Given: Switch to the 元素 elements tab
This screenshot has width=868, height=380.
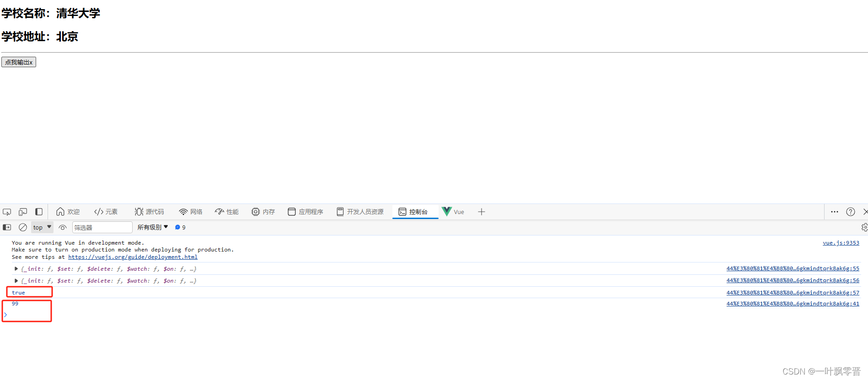Looking at the screenshot, I should [x=106, y=212].
